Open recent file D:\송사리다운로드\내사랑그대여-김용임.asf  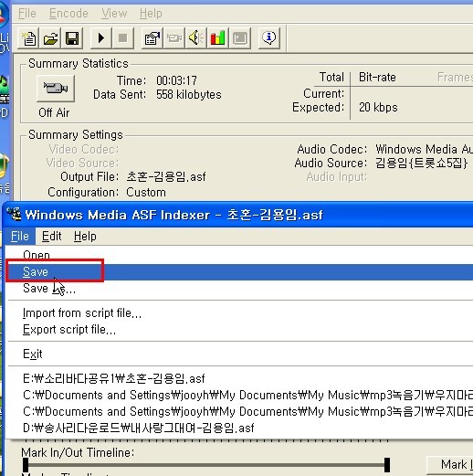(x=239, y=428)
